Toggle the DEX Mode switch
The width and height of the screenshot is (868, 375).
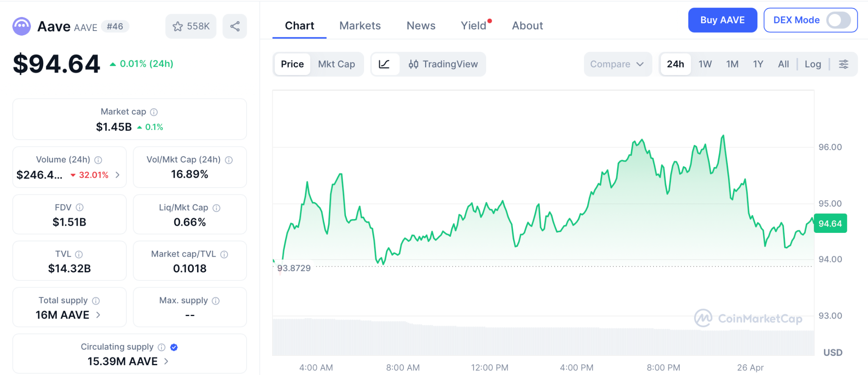click(838, 20)
